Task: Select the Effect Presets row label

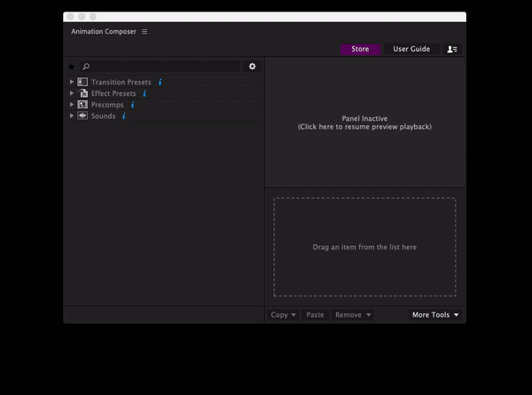Action: (x=113, y=93)
